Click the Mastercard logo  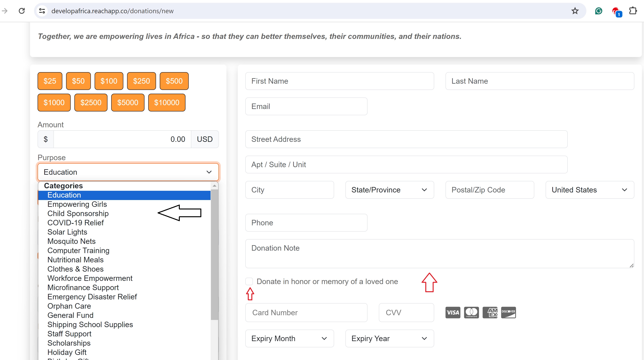(471, 313)
